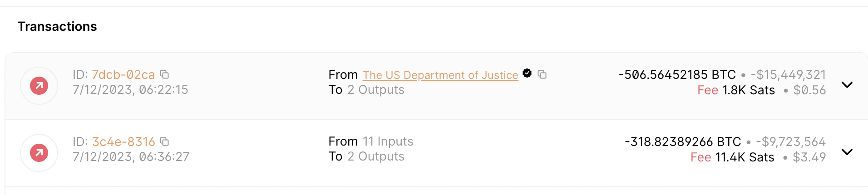
Task: Click the timestamp 7/12/2023, 06:22:15
Action: [131, 90]
